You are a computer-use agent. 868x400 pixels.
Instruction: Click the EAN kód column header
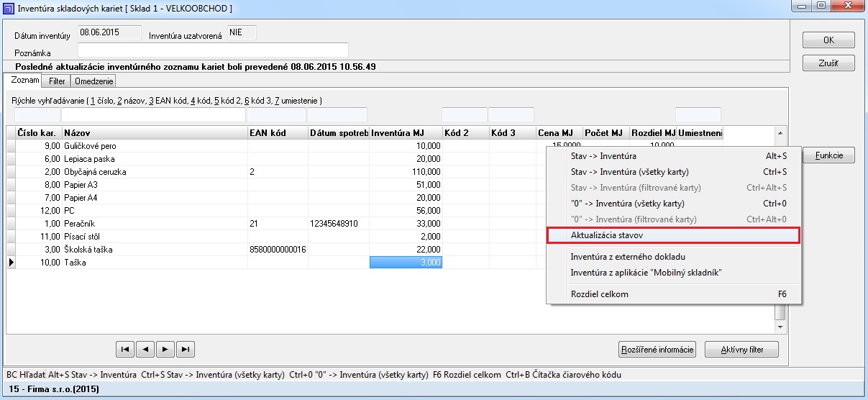click(x=278, y=133)
